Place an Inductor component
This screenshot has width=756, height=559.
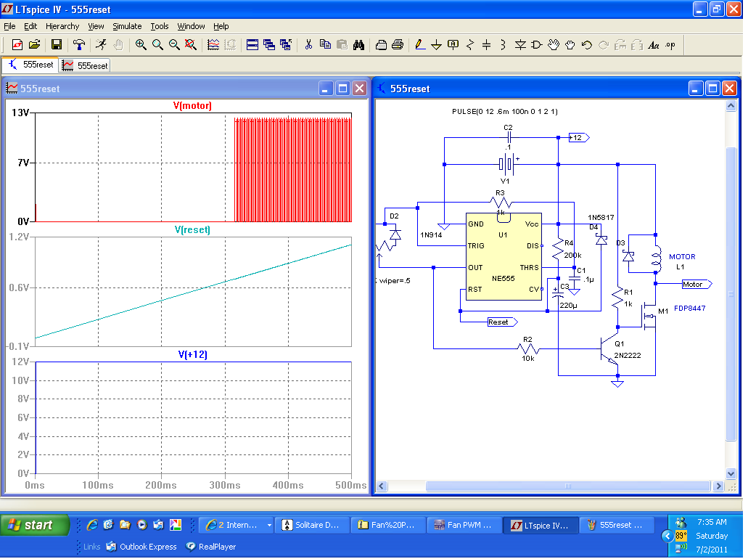pyautogui.click(x=503, y=45)
